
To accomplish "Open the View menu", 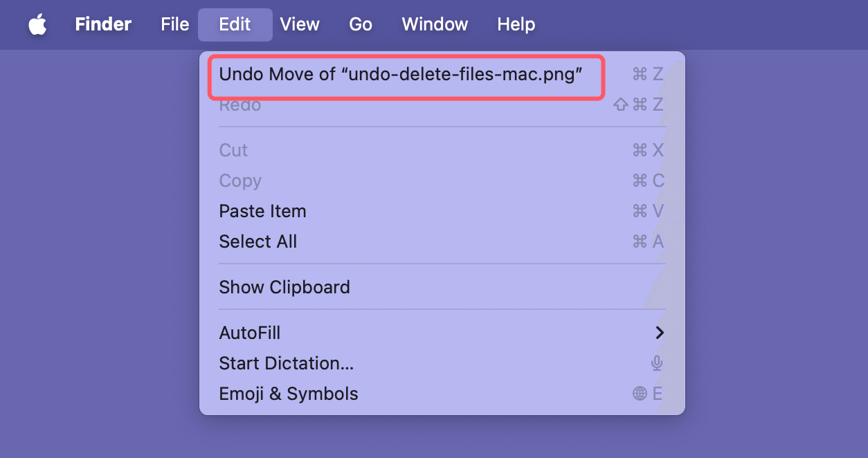I will click(x=300, y=24).
